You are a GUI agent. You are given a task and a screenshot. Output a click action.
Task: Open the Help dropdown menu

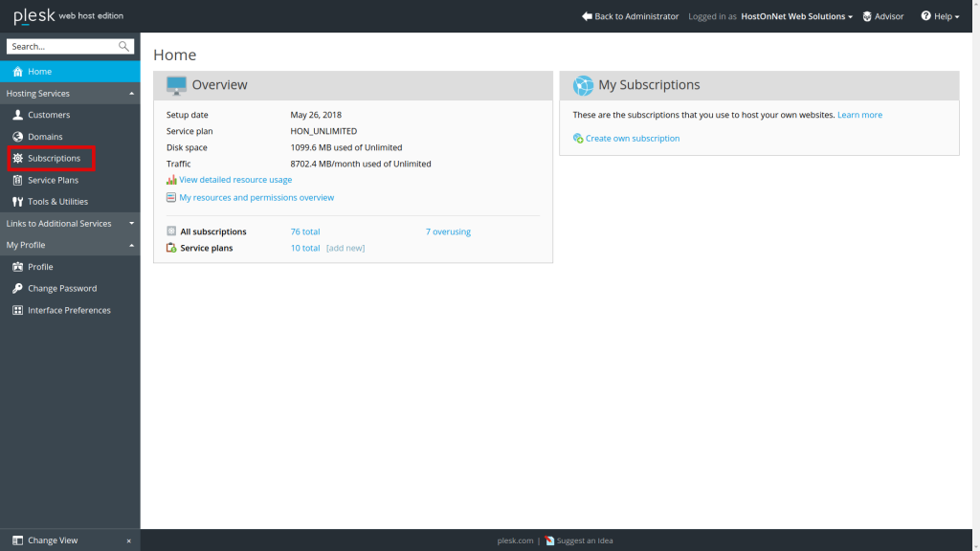[x=939, y=15]
